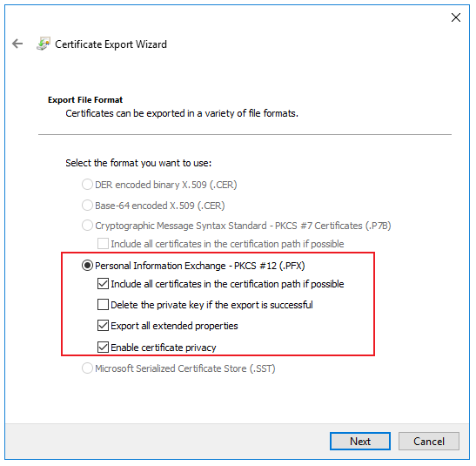
Task: Click the Next button
Action: [x=360, y=441]
